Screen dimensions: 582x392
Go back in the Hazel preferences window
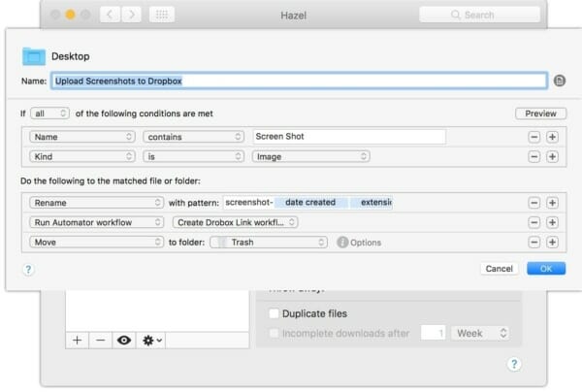tap(110, 15)
